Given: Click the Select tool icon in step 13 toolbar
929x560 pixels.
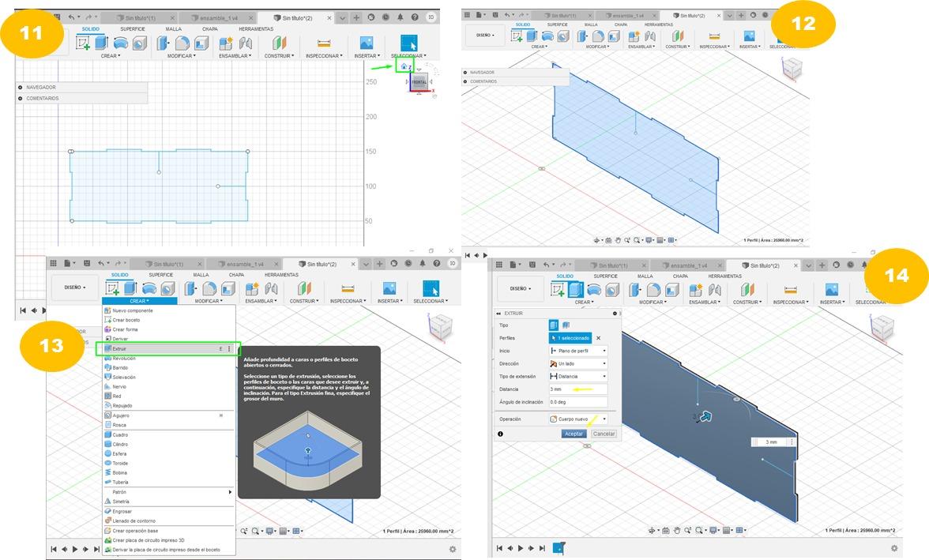Looking at the screenshot, I should point(431,288).
